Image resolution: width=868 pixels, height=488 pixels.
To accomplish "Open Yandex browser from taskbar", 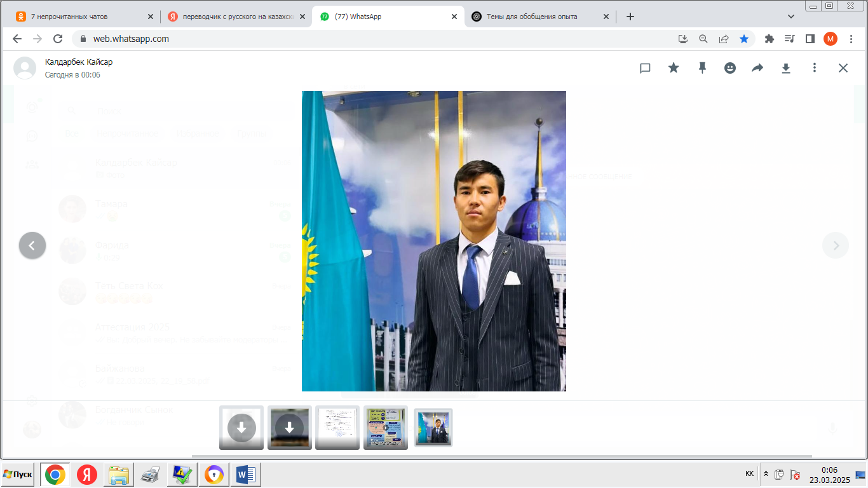I will click(x=87, y=475).
